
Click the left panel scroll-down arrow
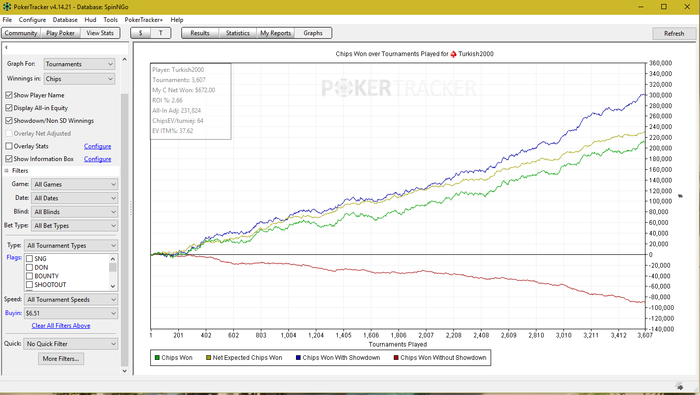click(125, 371)
